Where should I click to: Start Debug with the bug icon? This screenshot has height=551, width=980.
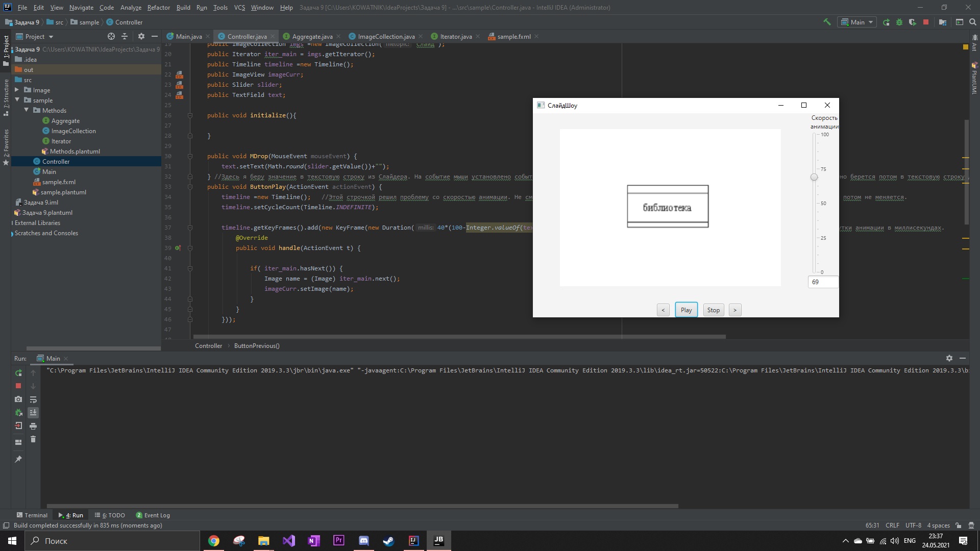click(x=899, y=22)
